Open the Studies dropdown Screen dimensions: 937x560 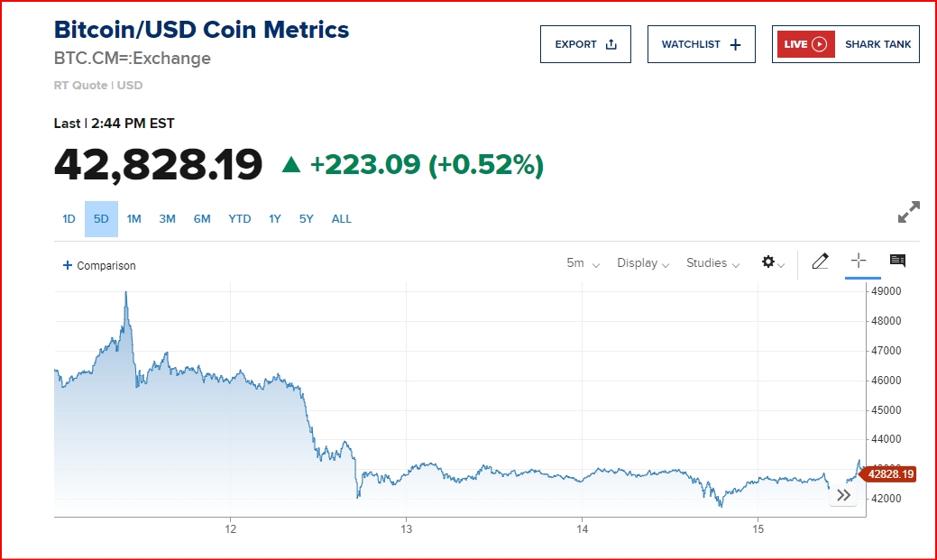click(x=712, y=263)
